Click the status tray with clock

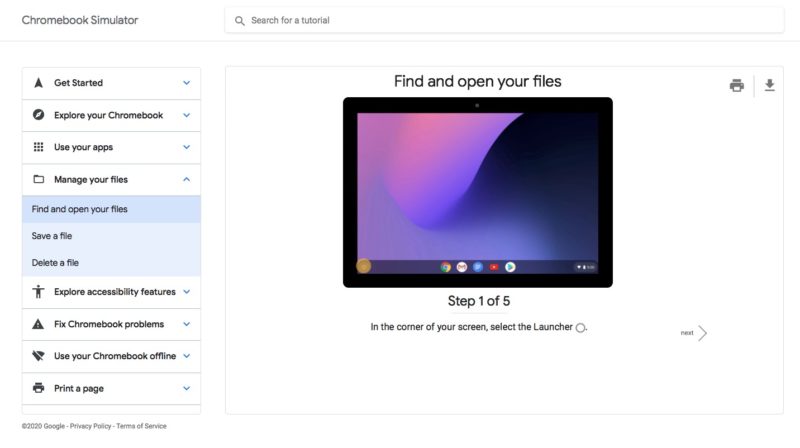585,267
